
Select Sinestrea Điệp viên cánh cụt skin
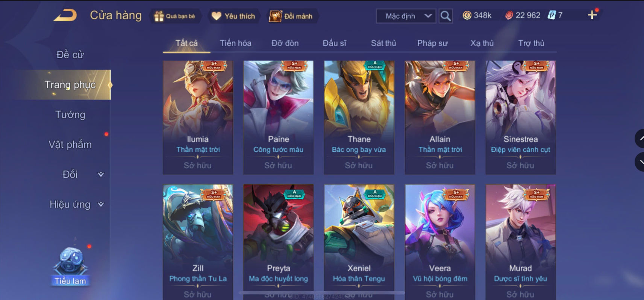point(520,117)
